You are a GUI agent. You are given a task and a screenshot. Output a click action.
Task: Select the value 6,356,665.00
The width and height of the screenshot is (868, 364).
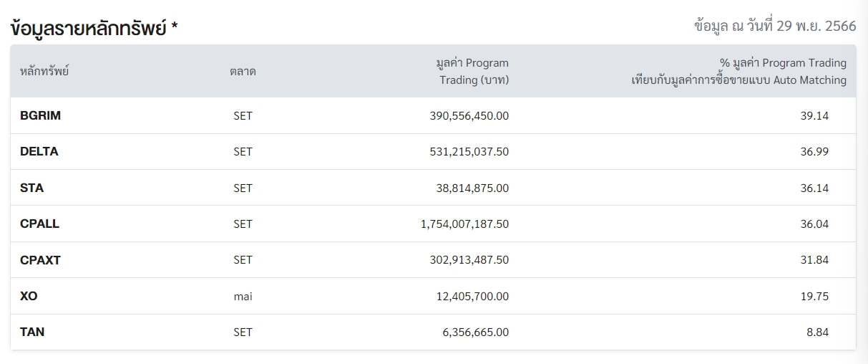point(476,332)
